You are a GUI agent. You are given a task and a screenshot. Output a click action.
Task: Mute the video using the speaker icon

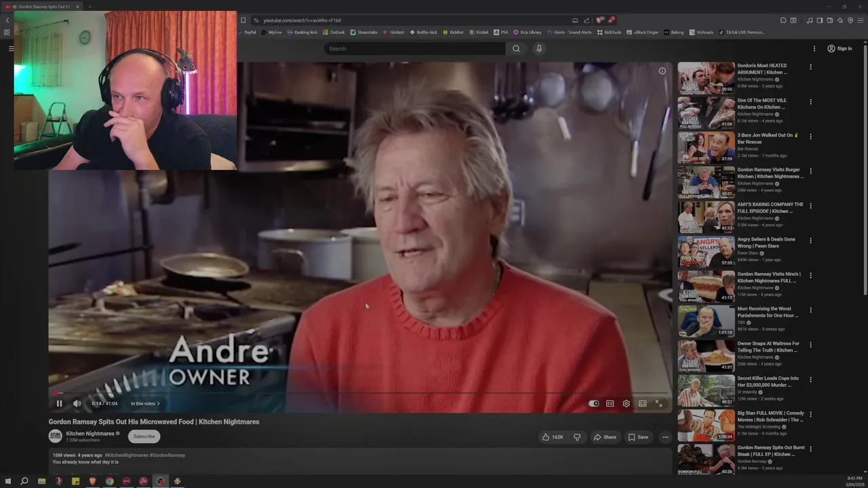pos(77,403)
